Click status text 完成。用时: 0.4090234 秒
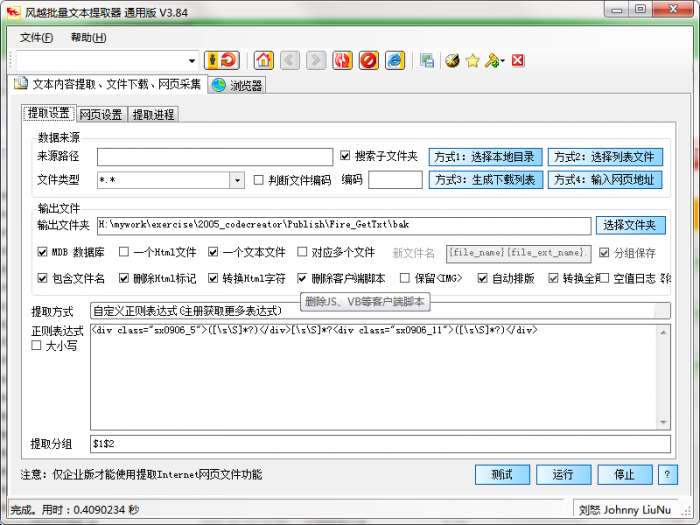 click(x=75, y=509)
